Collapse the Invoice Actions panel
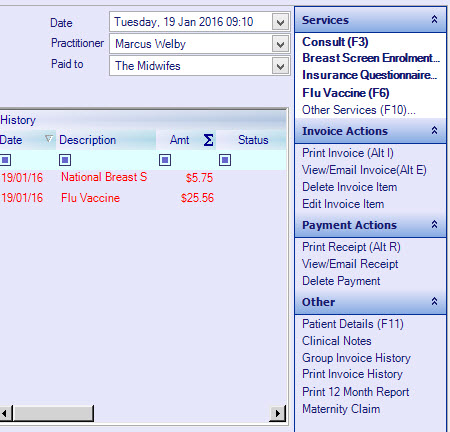Screen dimensions: 450x432 (434, 130)
